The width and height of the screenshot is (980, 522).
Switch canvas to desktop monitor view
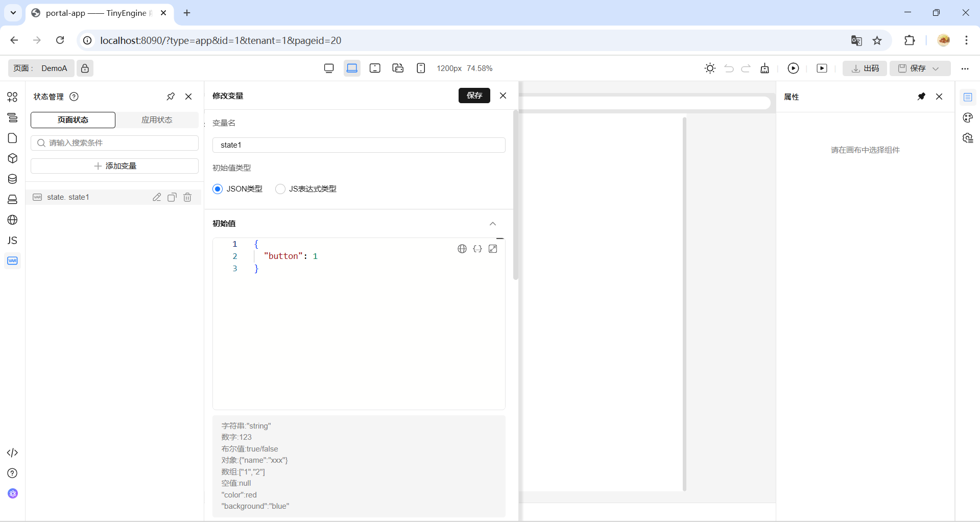click(329, 68)
